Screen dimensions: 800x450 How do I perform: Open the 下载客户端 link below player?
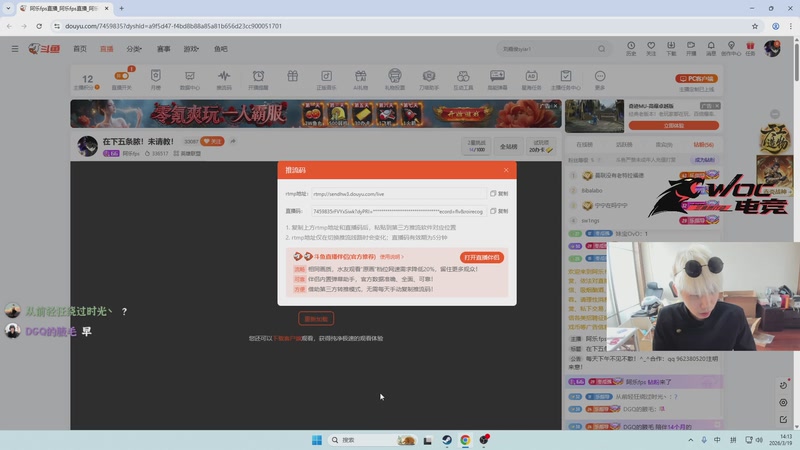287,338
